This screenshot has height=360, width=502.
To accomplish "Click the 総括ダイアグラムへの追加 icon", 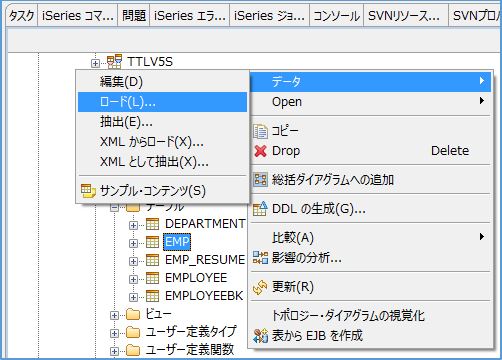I will pos(260,180).
